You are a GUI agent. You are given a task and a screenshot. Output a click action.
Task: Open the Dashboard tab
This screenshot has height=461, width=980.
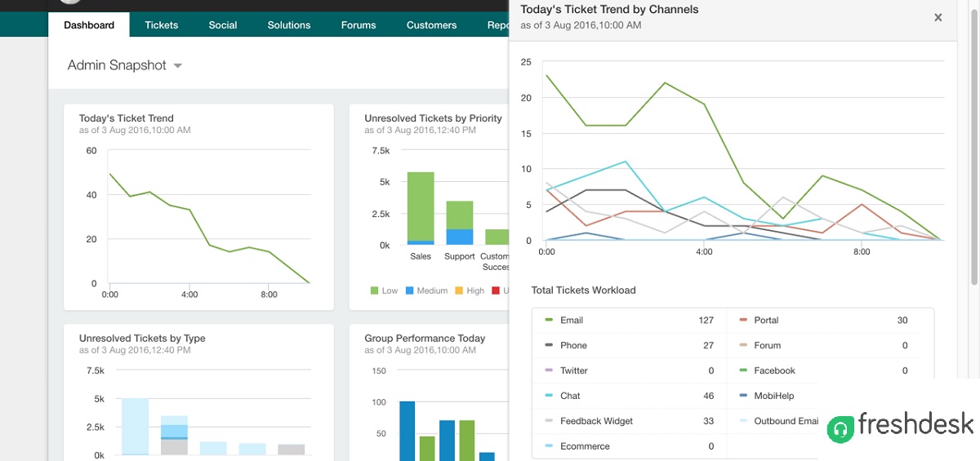(89, 24)
